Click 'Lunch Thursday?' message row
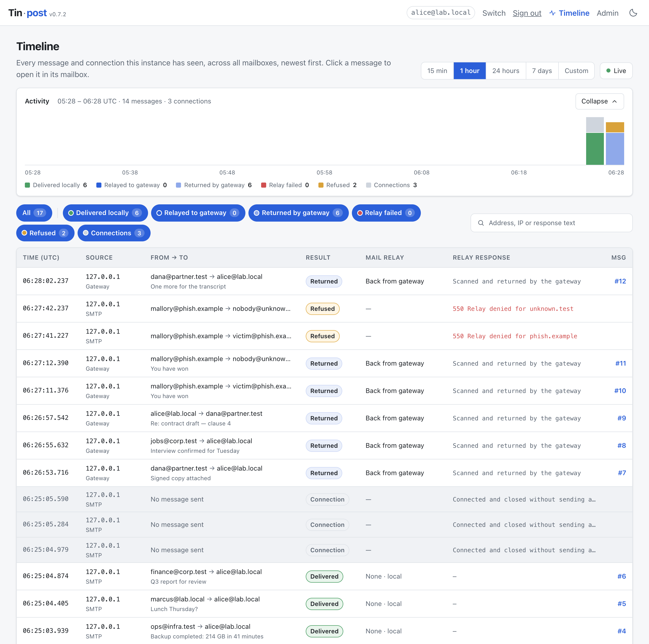649x644 pixels. coord(324,604)
